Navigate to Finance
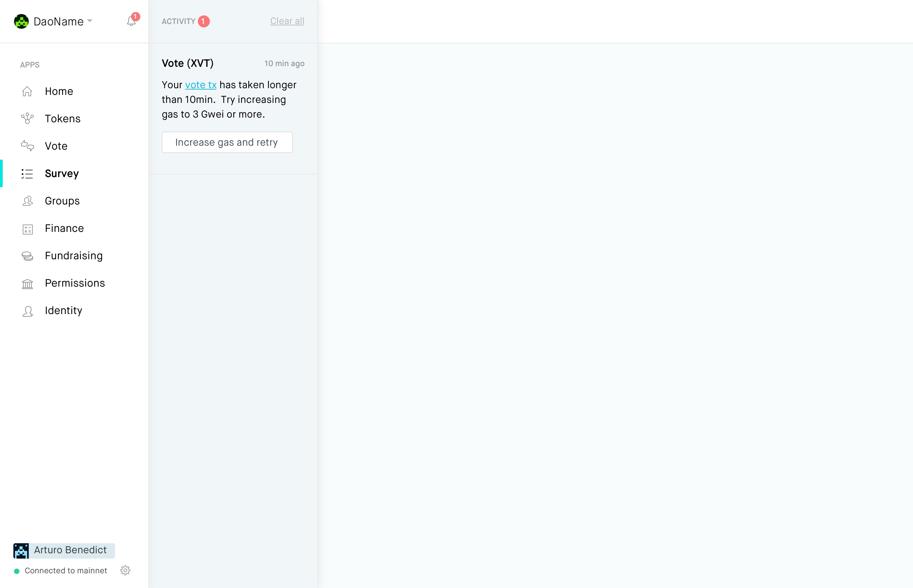 pyautogui.click(x=64, y=228)
